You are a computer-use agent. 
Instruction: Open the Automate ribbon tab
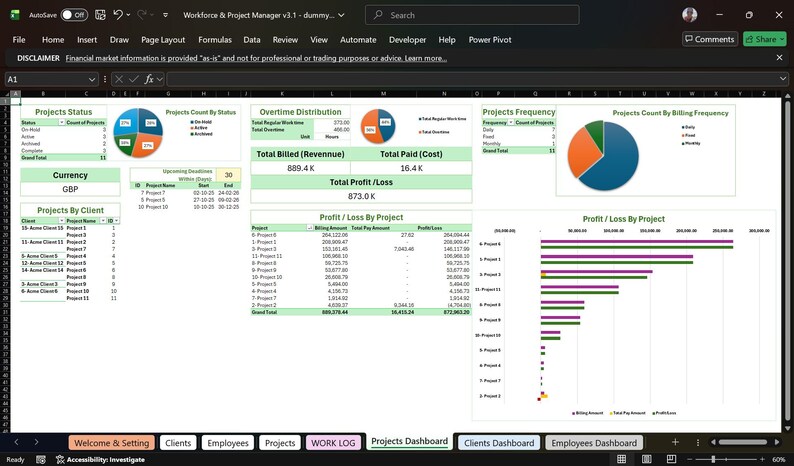[358, 40]
